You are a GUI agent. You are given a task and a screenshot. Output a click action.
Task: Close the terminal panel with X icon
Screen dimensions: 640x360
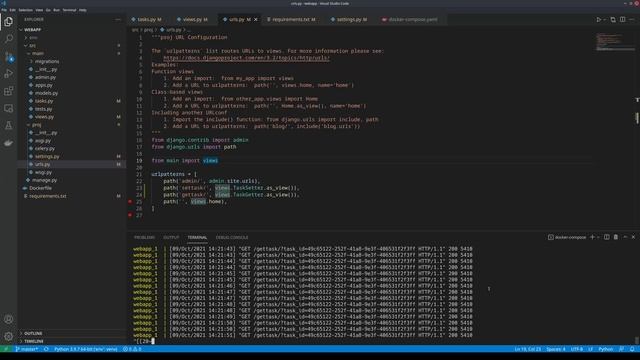tap(633, 237)
